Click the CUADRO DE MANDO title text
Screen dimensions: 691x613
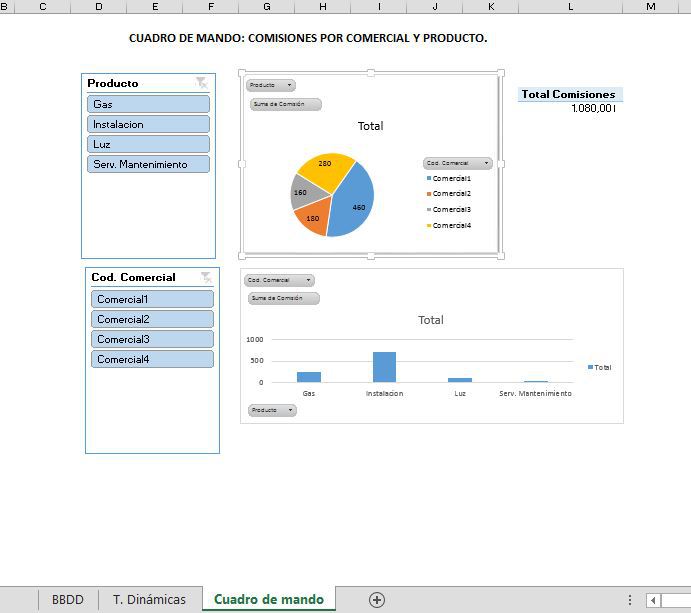pyautogui.click(x=308, y=38)
